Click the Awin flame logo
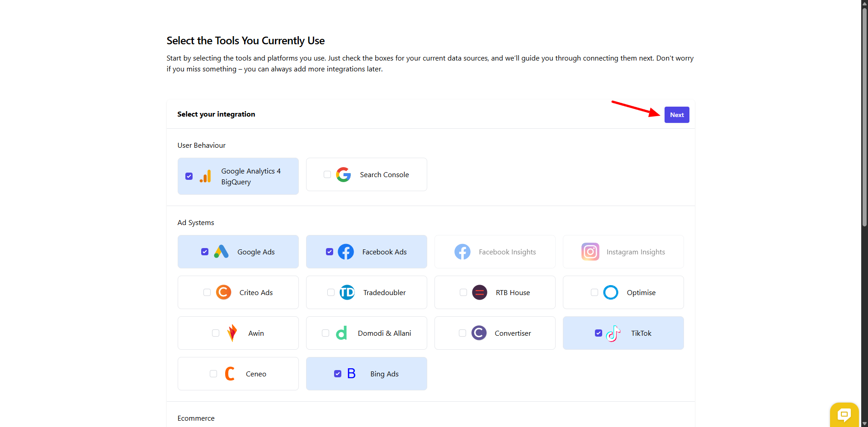 click(232, 333)
